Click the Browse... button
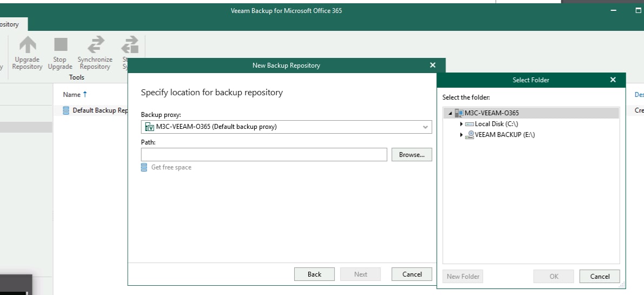 click(x=411, y=154)
